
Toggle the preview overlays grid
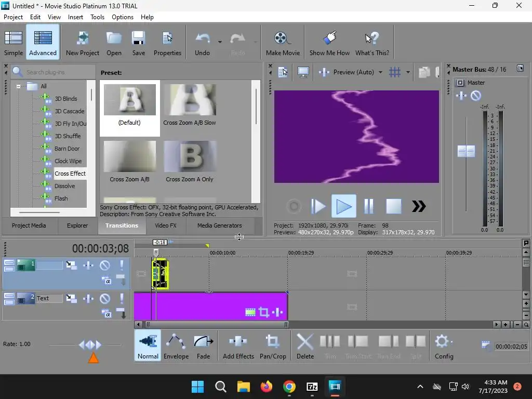coord(395,72)
